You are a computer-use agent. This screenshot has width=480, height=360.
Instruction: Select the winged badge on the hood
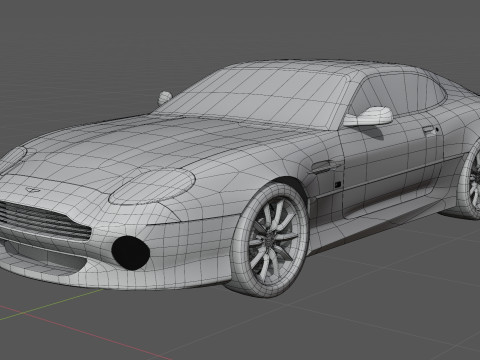[x=33, y=190]
